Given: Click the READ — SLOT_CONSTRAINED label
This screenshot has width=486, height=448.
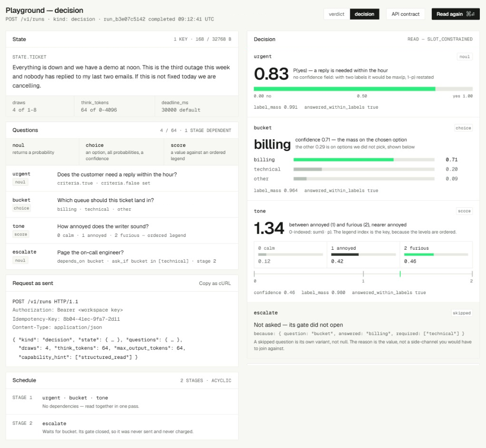Looking at the screenshot, I should (440, 39).
